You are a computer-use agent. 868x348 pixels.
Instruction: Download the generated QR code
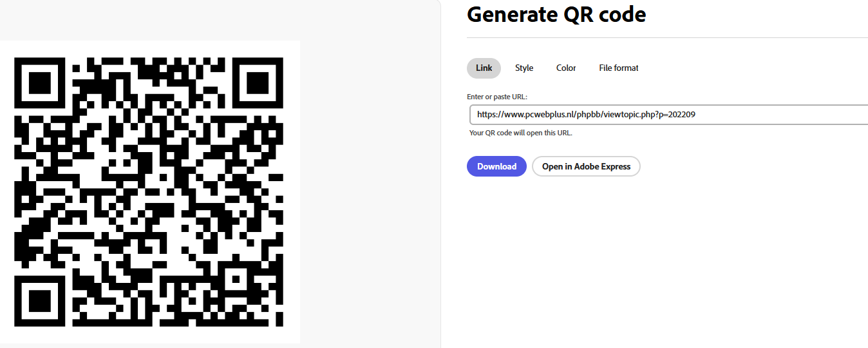pos(496,166)
